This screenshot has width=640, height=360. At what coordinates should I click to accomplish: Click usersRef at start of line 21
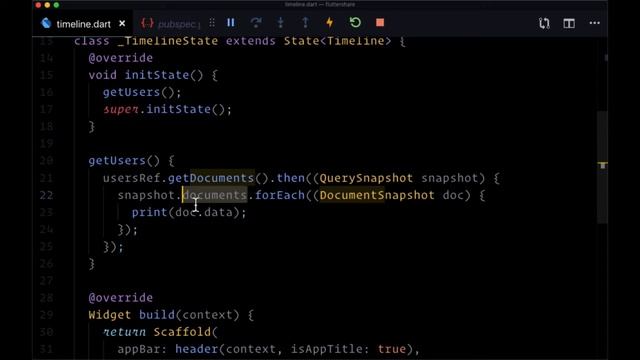[131, 178]
